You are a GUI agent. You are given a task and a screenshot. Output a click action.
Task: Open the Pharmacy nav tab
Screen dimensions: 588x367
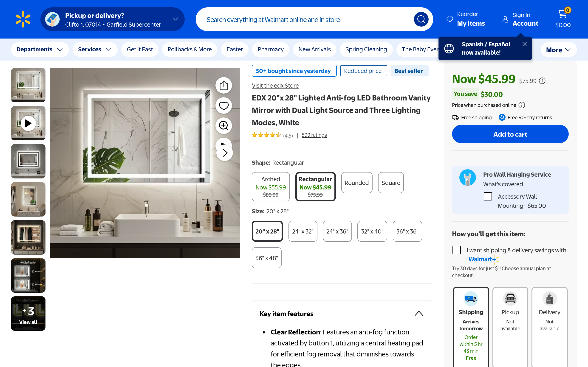pos(270,50)
